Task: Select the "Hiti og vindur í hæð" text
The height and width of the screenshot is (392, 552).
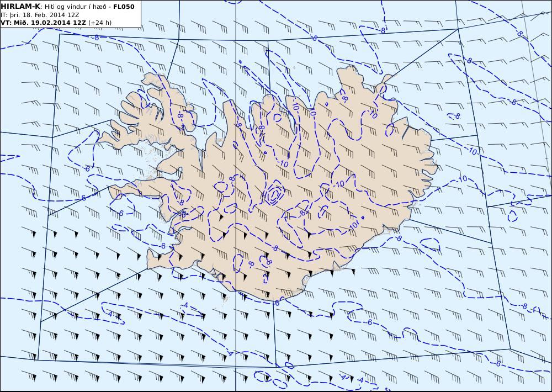Action: coord(75,7)
